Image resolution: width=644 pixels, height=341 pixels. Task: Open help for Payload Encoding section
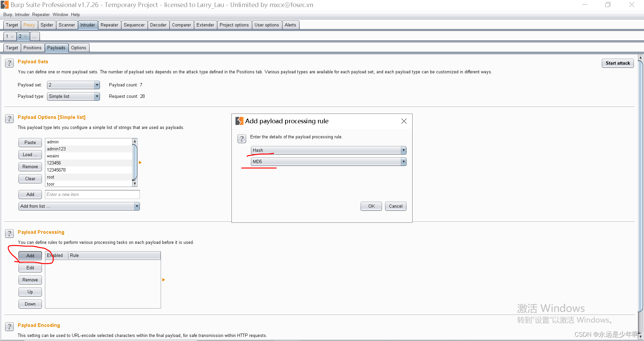coord(9,327)
